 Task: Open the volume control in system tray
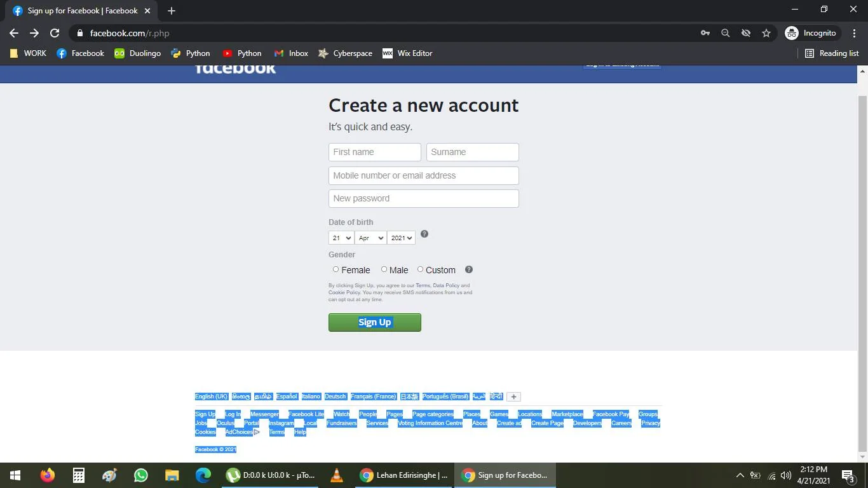coord(786,475)
